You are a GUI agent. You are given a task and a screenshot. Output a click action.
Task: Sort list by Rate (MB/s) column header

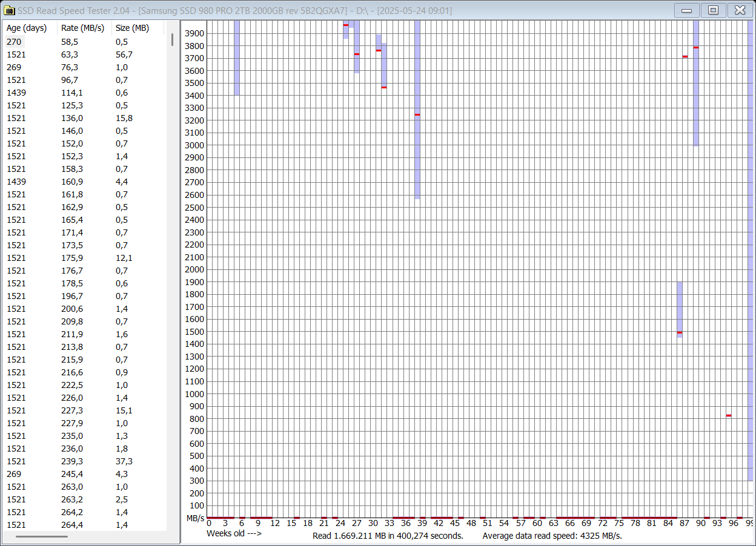click(x=83, y=28)
